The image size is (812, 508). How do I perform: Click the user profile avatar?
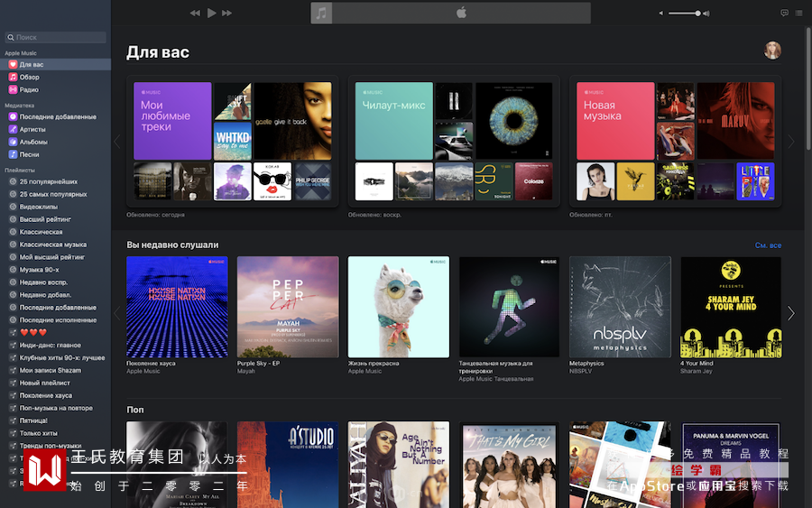(772, 51)
